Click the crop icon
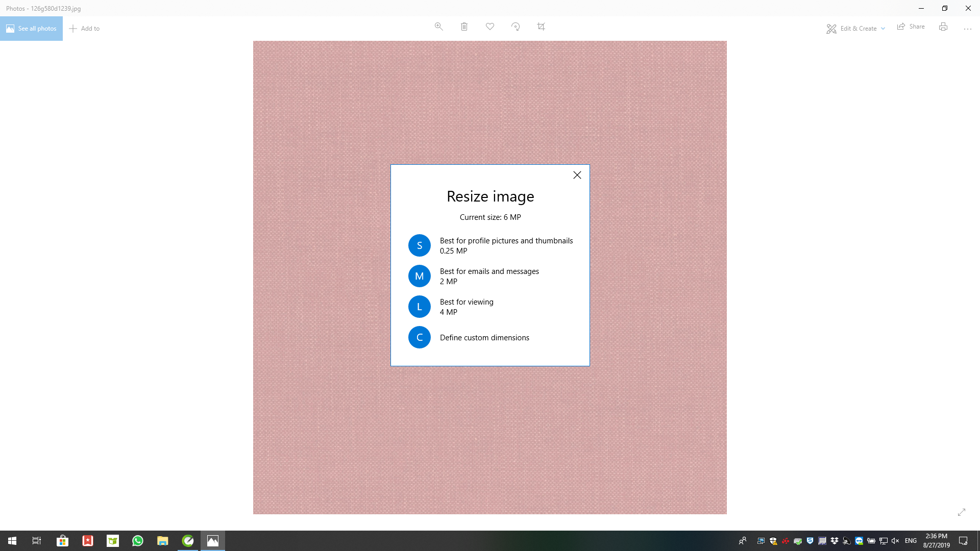The image size is (980, 551). tap(541, 26)
